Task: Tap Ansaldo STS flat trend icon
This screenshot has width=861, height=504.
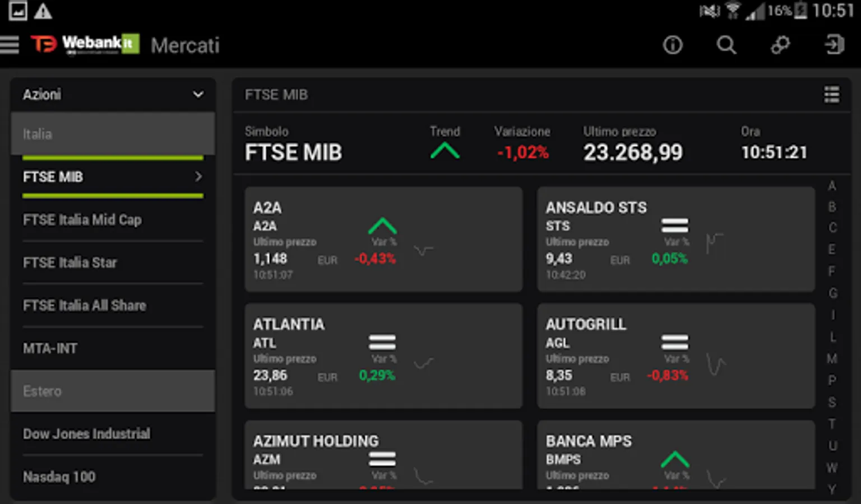Action: pyautogui.click(x=675, y=226)
